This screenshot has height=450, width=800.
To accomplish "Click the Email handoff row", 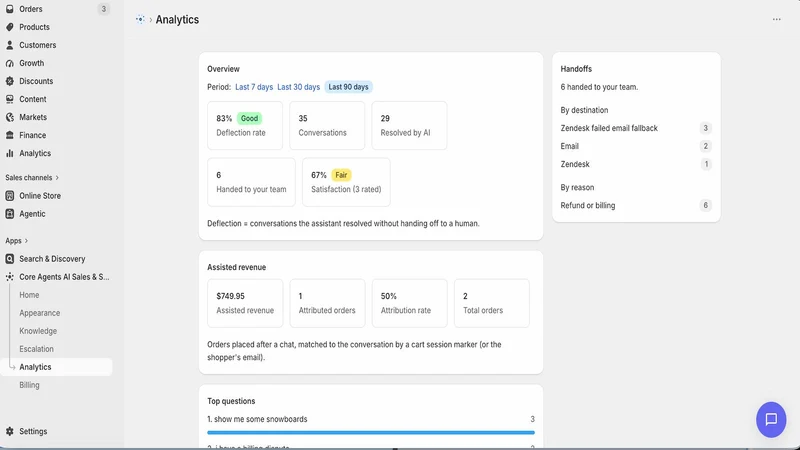I will [x=636, y=146].
